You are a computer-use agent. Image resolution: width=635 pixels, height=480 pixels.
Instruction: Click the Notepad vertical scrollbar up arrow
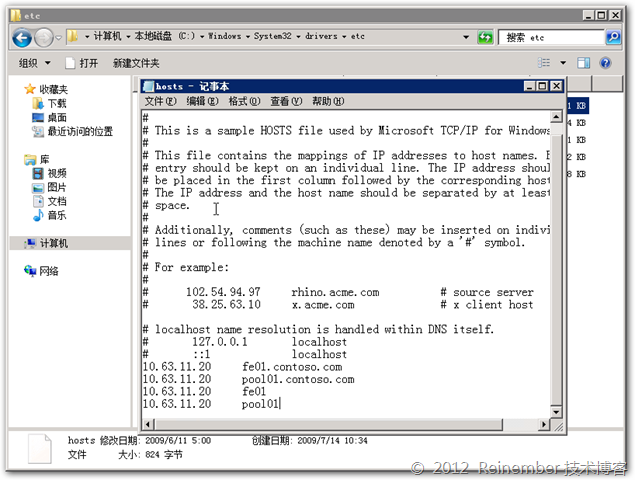click(x=556, y=117)
